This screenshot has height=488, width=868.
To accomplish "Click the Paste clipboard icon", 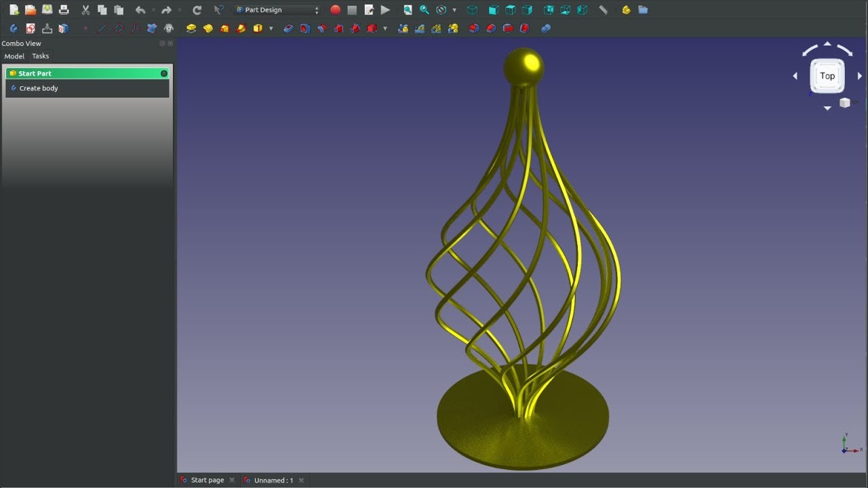I will click(x=119, y=10).
